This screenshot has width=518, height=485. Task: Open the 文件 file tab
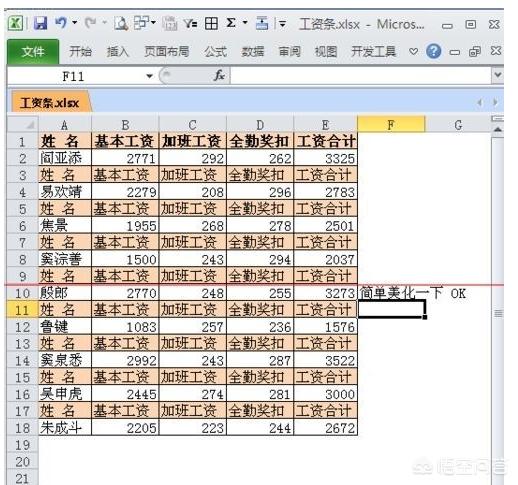(x=33, y=51)
